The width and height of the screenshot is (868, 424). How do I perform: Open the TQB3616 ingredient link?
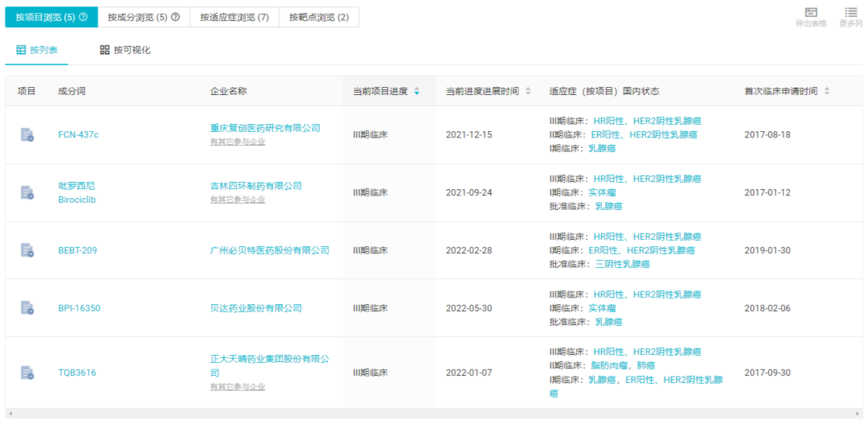click(77, 373)
